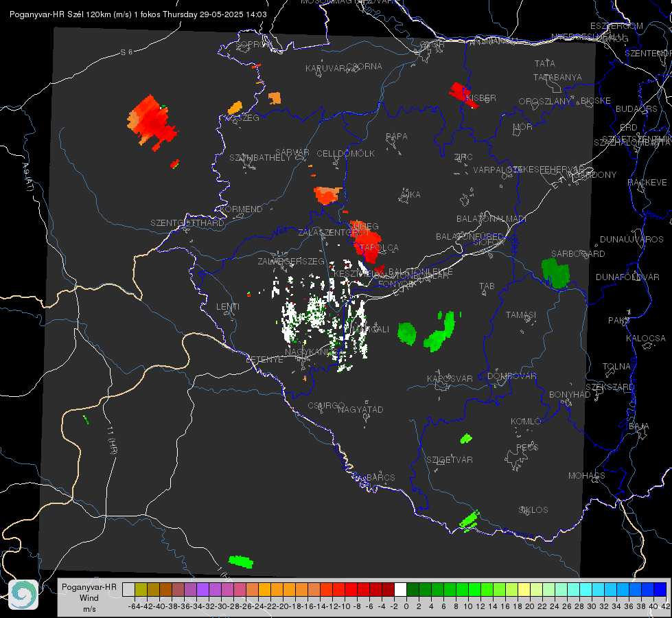The image size is (672, 618).
Task: Click the TAMÁSI city label
Action: tap(521, 315)
